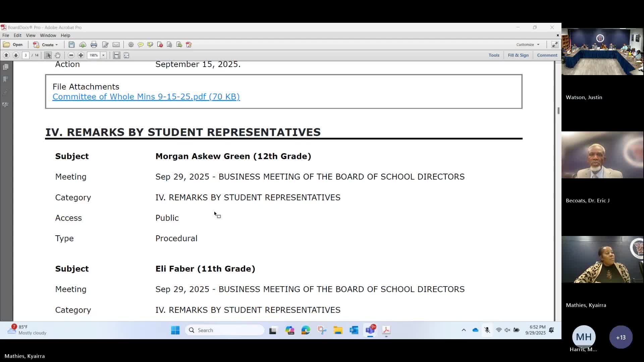Click the Highlight text tool icon
Screen dimensions: 644x362
pyautogui.click(x=150, y=45)
